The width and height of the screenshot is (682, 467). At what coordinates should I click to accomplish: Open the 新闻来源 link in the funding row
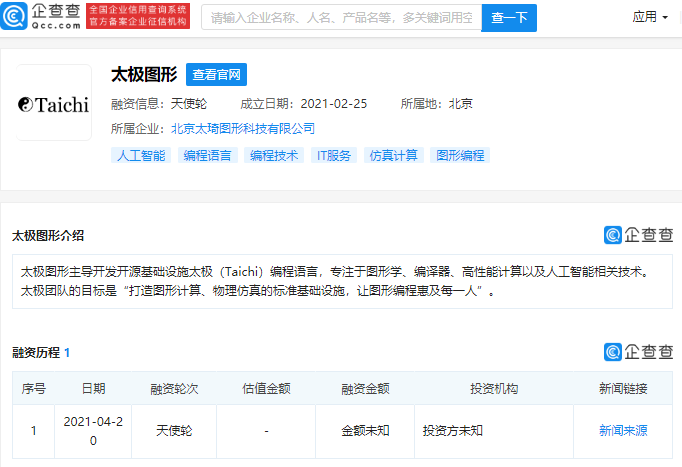623,430
